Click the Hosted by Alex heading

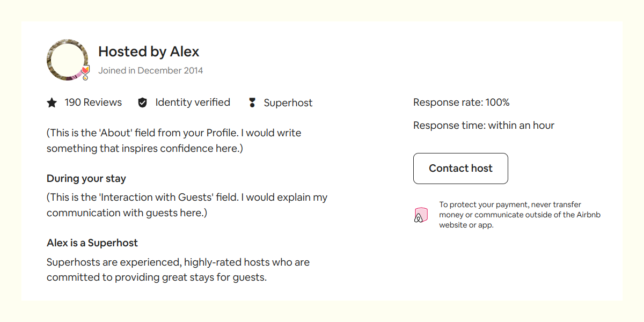pos(149,52)
